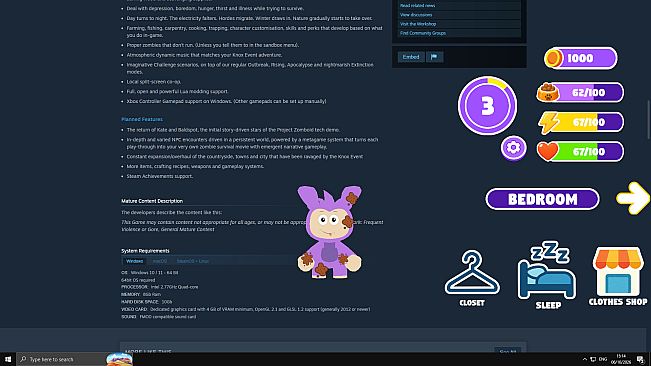Viewport: 651px width, 366px height.
Task: Open the taskbar clock and date
Action: click(621, 359)
